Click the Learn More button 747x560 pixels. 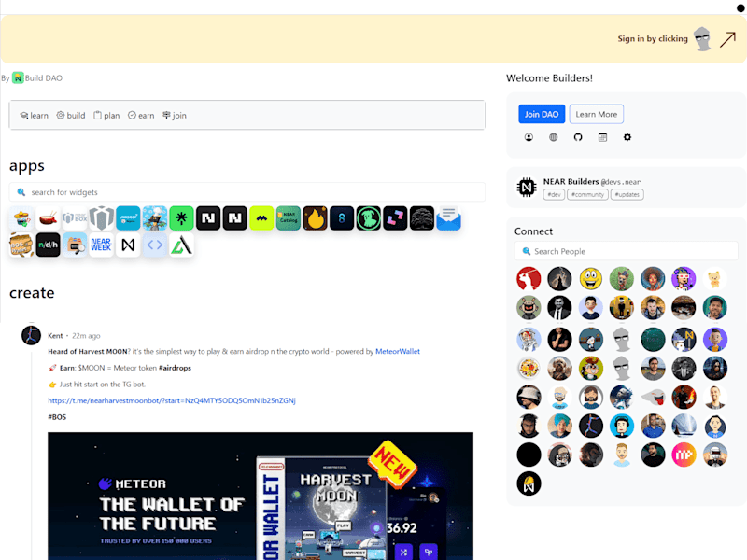597,114
